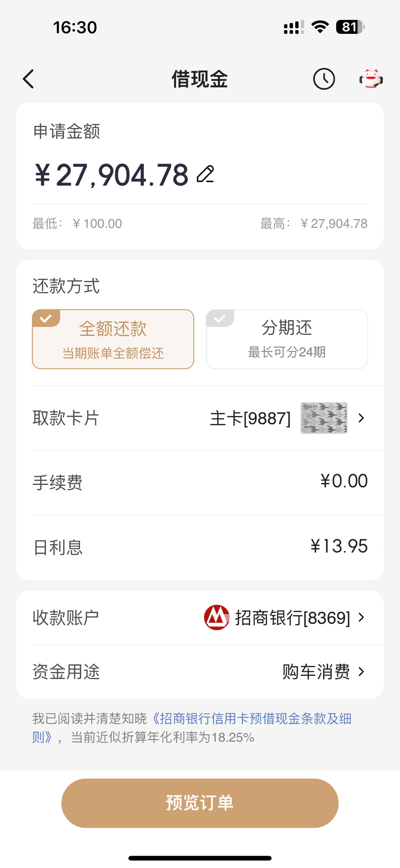Open 购车消费 fund usage entry
Viewport: 400px width, 868px height.
click(x=316, y=672)
